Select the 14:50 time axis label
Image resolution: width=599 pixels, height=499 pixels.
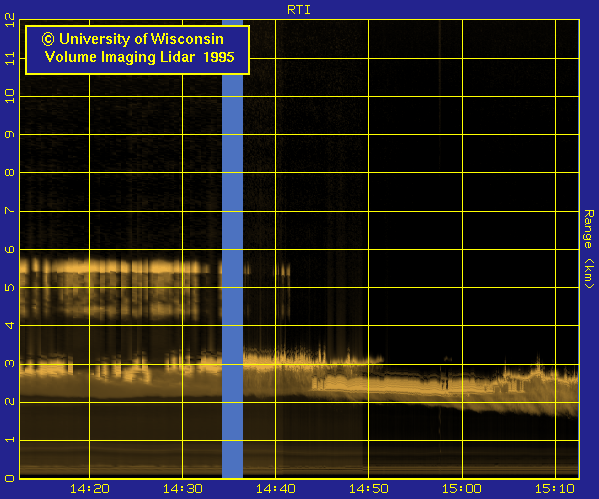pyautogui.click(x=369, y=489)
